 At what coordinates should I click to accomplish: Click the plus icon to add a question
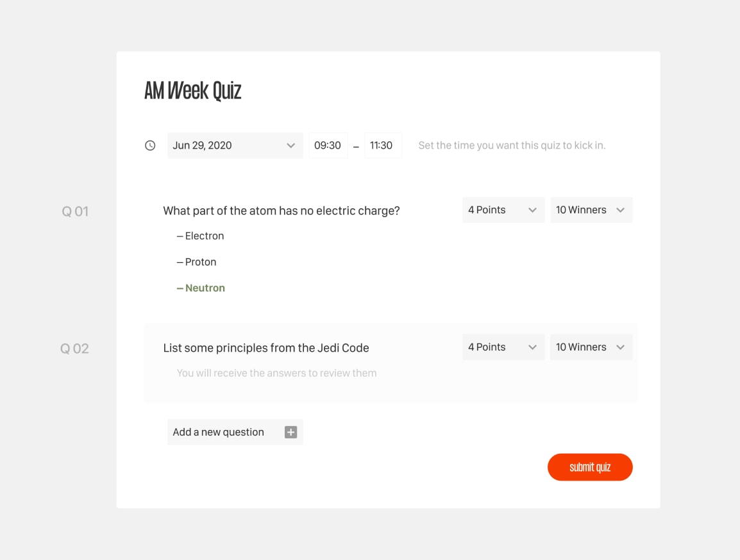(x=290, y=432)
